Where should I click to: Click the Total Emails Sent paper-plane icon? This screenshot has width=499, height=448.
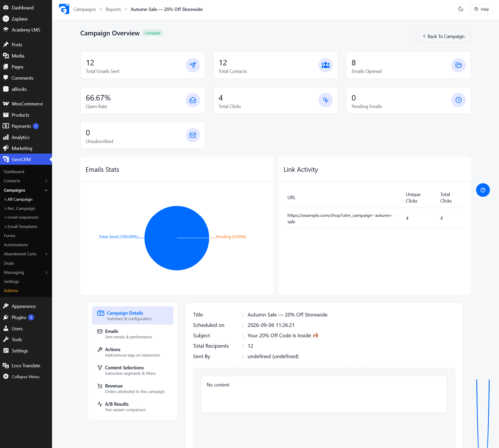(x=193, y=65)
